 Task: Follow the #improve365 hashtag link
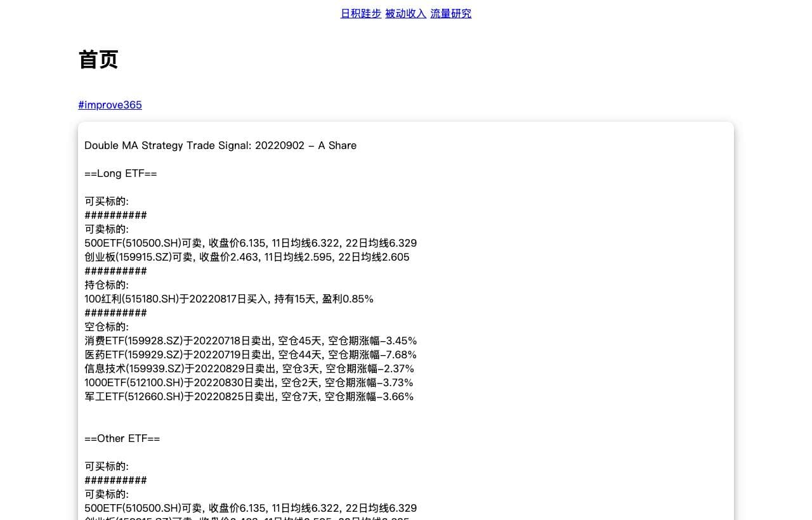(110, 105)
